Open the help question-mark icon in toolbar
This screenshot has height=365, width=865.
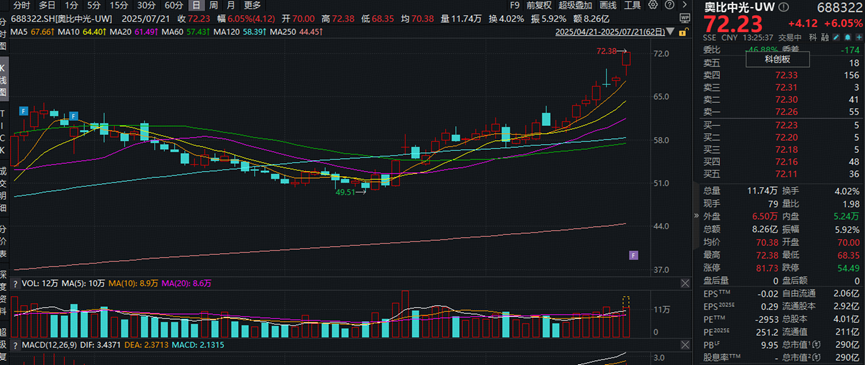click(x=670, y=5)
